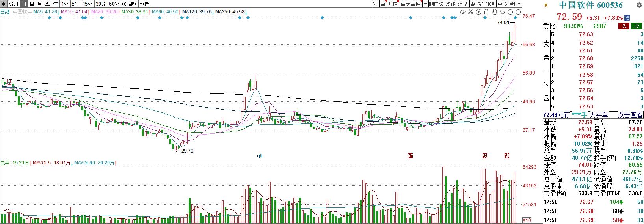The height and width of the screenshot is (224, 644).
Task: Click the 涨停 74.01 limit-up value
Action: (585, 165)
